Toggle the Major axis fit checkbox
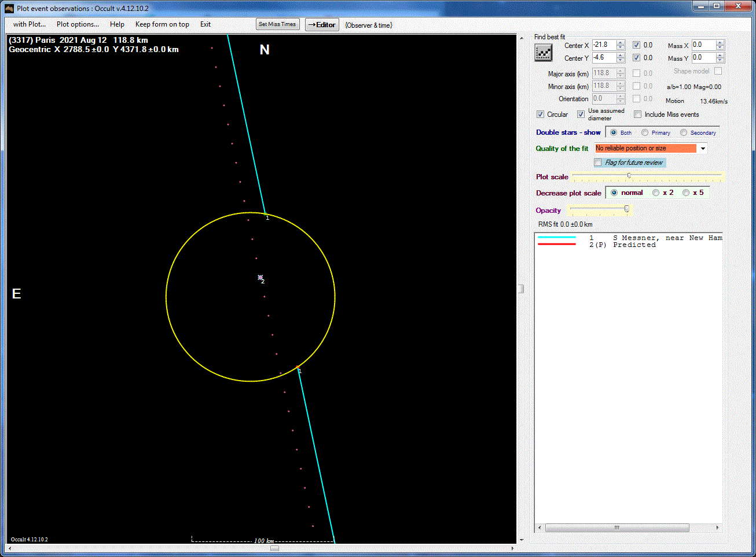 point(636,73)
